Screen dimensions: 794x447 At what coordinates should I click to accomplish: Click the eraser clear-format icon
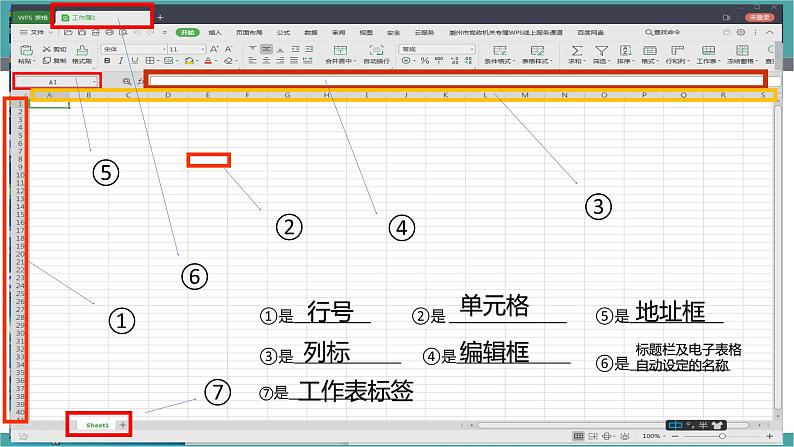pos(228,61)
